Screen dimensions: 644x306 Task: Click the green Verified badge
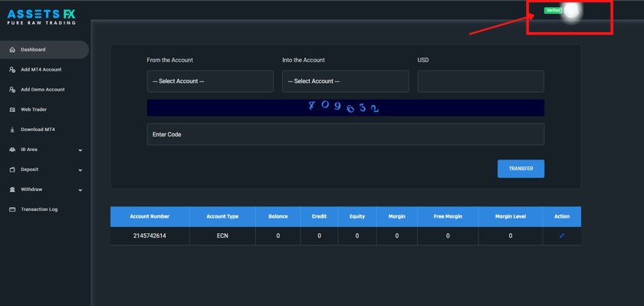tap(553, 10)
